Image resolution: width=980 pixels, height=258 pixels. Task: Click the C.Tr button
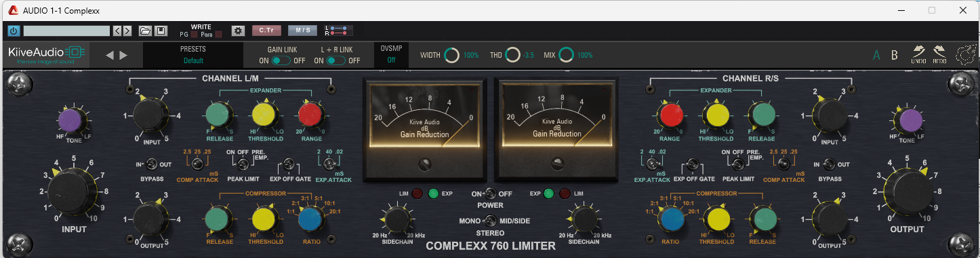tap(266, 31)
